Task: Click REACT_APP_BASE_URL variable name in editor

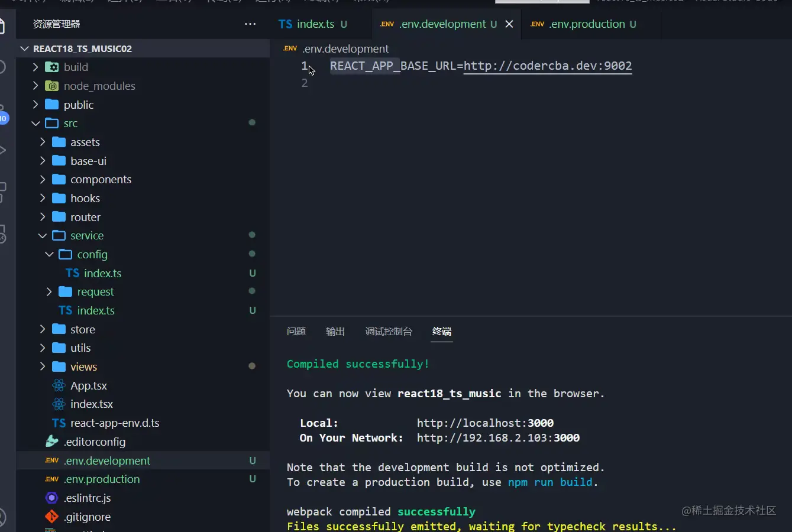Action: point(394,66)
